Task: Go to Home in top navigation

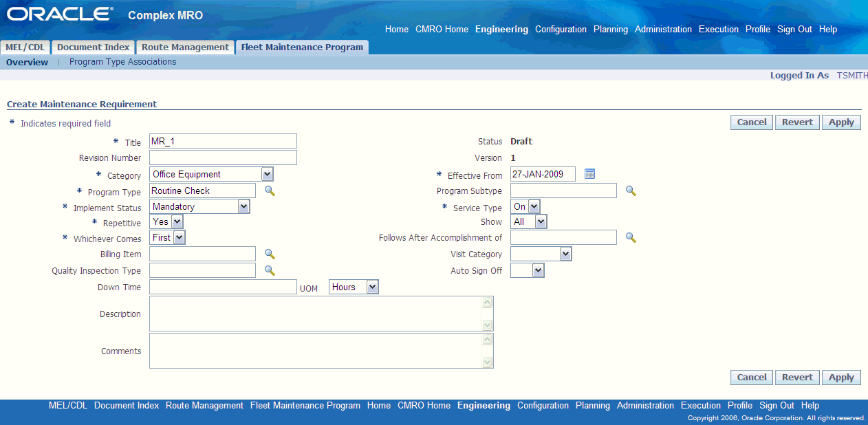Action: pos(397,30)
